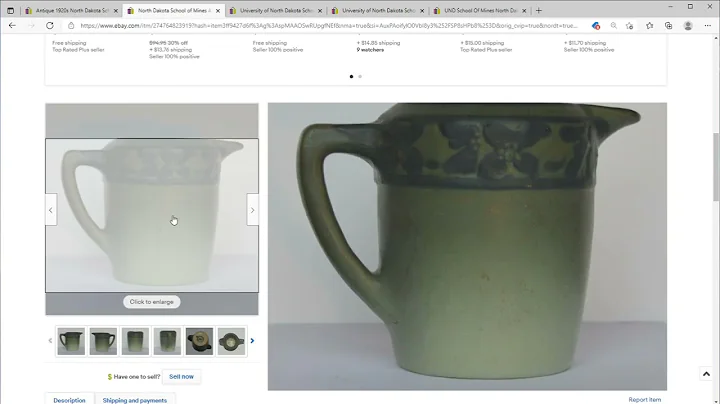
Task: Add this page to favorites
Action: [630, 26]
